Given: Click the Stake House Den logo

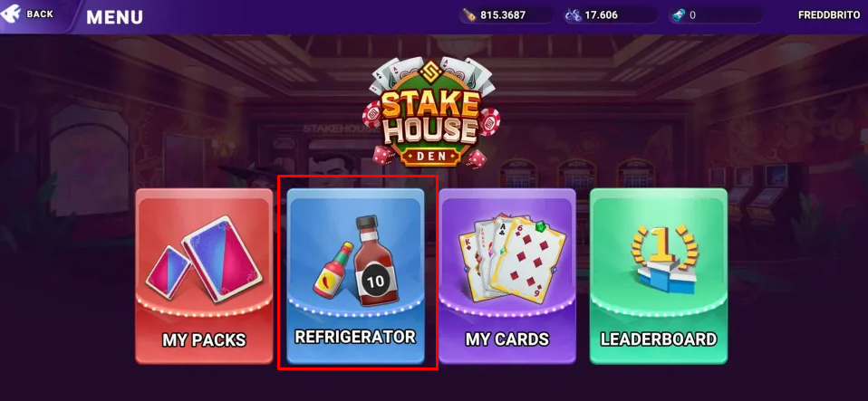Looking at the screenshot, I should coord(431,112).
